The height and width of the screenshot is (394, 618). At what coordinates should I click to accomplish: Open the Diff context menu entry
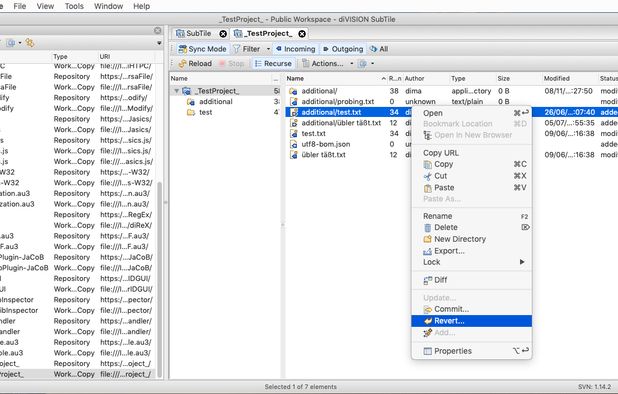coord(471,280)
